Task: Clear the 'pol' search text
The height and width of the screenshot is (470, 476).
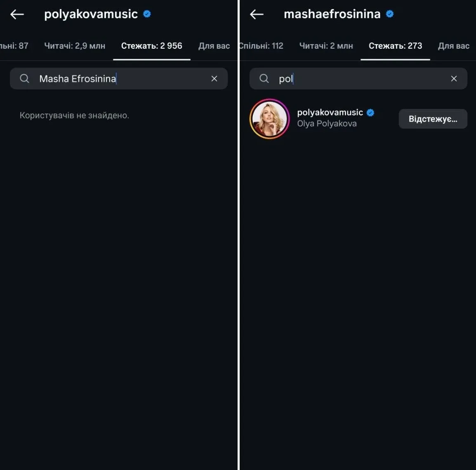Action: click(x=454, y=78)
